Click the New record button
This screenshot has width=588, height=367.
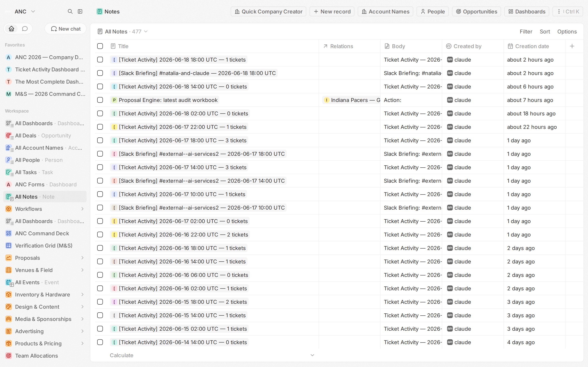332,11
